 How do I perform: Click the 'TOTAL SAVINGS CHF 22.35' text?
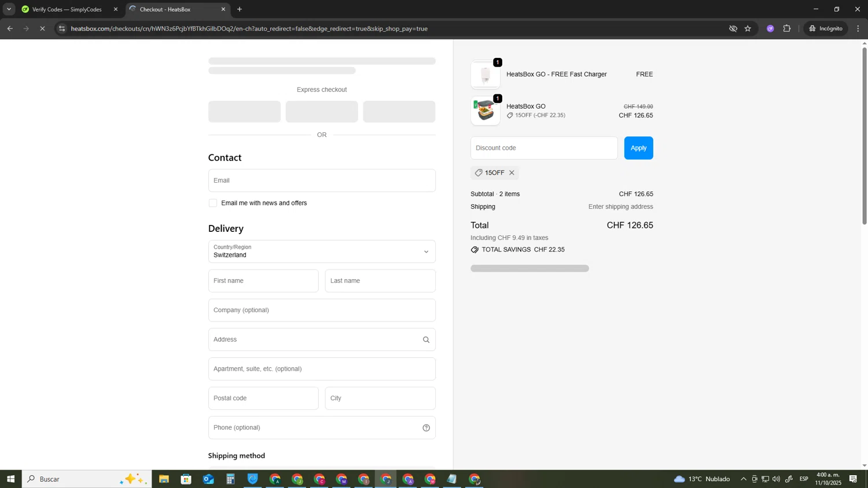pyautogui.click(x=523, y=250)
